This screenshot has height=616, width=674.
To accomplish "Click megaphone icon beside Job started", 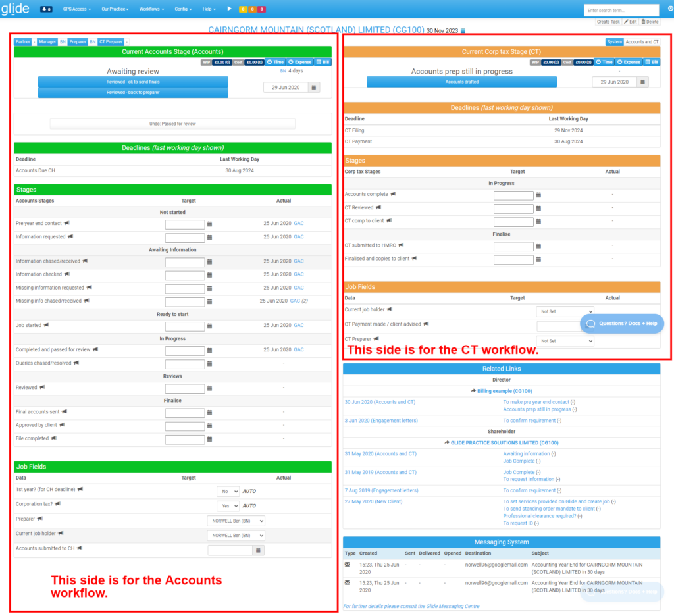I will pyautogui.click(x=47, y=325).
